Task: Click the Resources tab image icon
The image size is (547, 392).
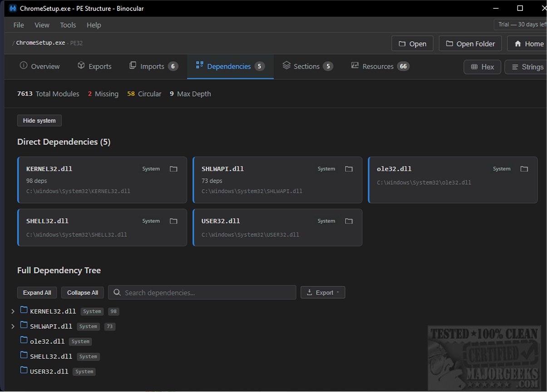Action: tap(355, 66)
